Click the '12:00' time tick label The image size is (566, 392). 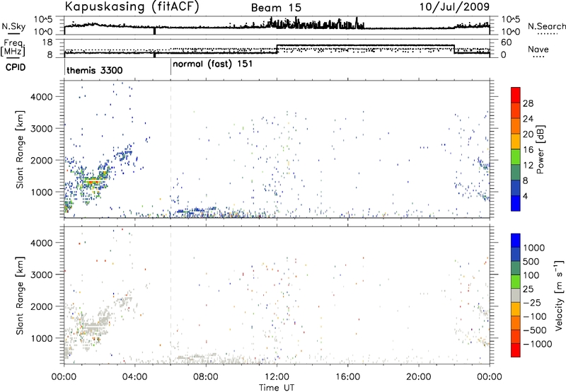277,377
